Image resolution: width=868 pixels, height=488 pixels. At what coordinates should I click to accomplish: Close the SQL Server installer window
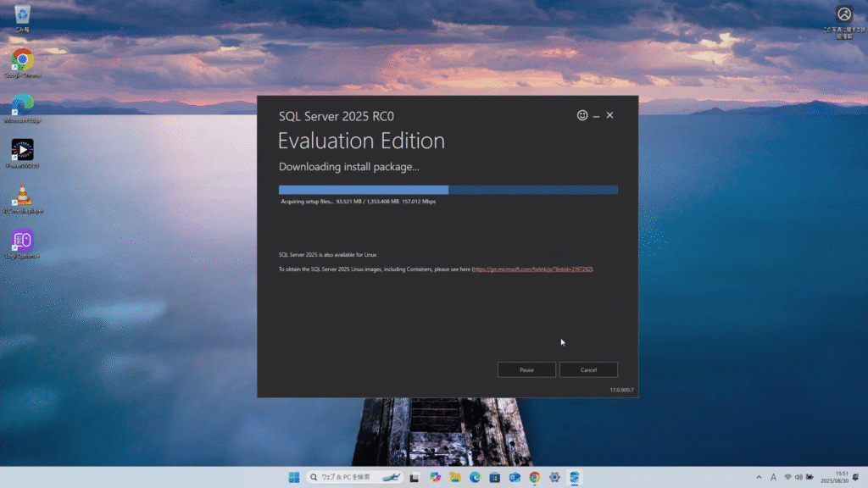pos(610,115)
